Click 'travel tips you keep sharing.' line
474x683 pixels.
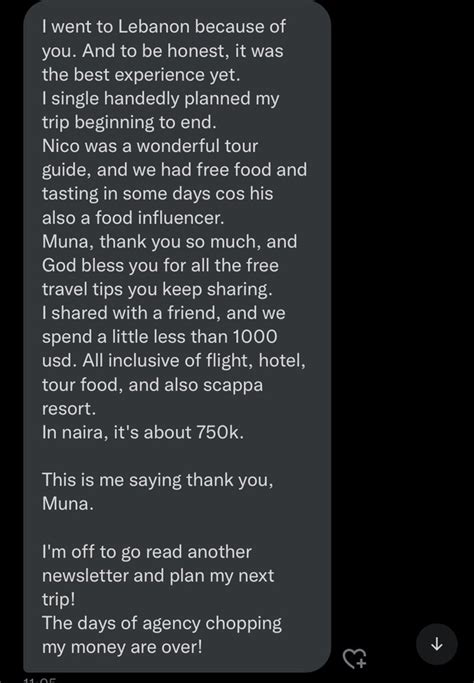pyautogui.click(x=157, y=289)
